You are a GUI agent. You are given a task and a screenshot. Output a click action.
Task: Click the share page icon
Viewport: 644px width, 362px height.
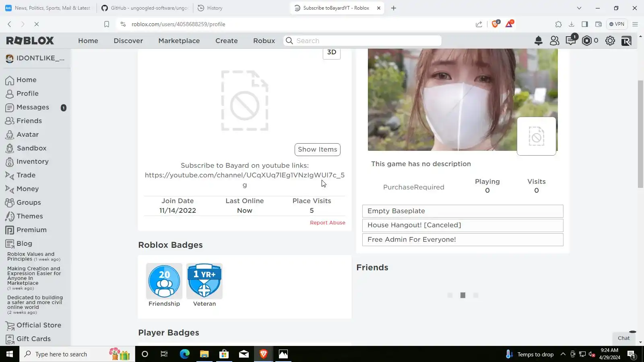click(x=479, y=24)
